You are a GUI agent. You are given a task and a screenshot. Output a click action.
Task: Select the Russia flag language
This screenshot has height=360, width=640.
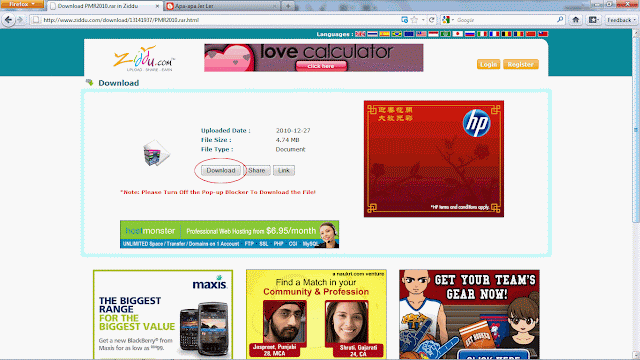(470, 34)
